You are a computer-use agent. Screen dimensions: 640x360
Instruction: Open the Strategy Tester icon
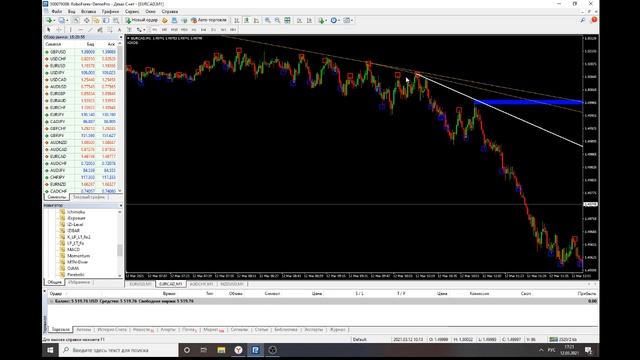point(116,20)
